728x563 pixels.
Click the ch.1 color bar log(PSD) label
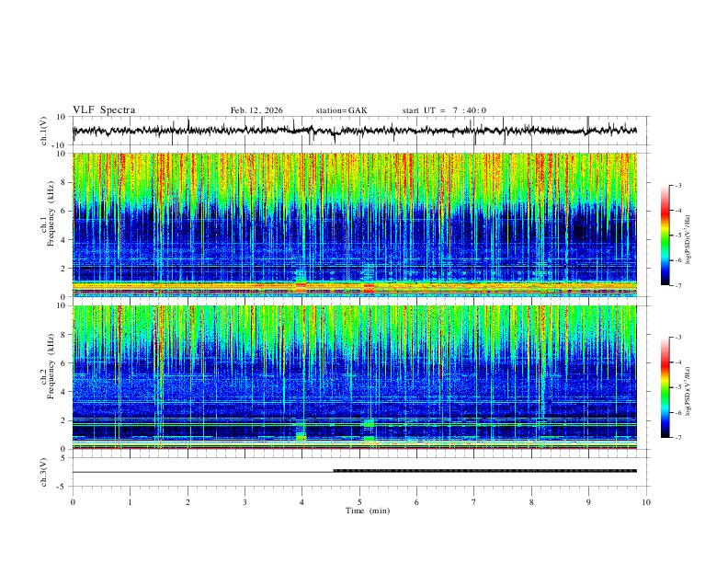coord(688,240)
